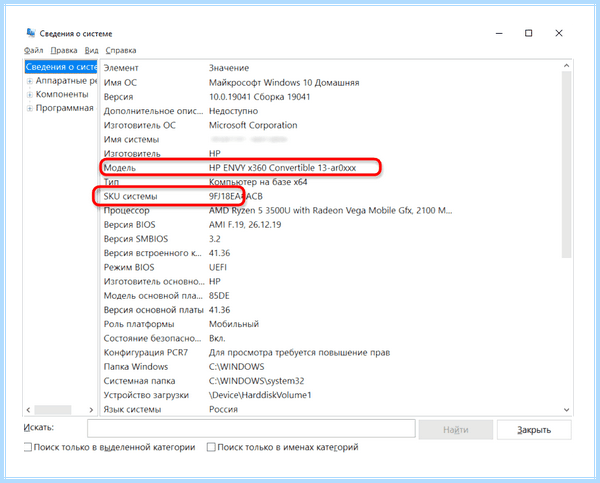Select the Папка Windows row

[x=331, y=367]
